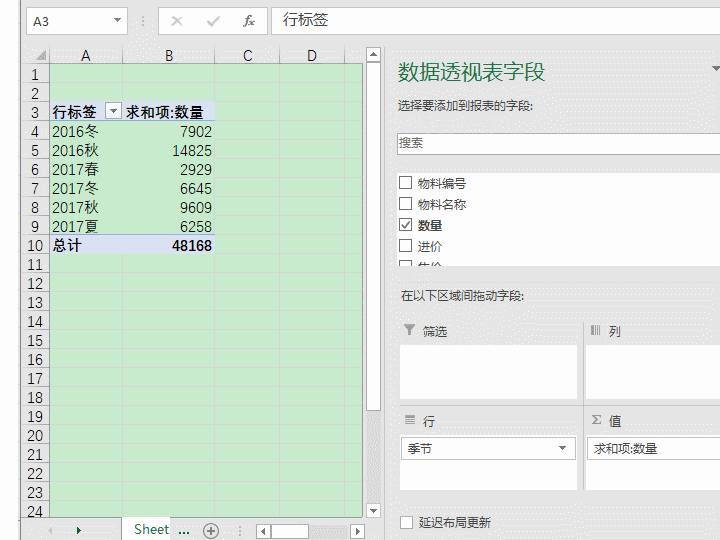Click the cancel entry X icon

click(x=177, y=21)
